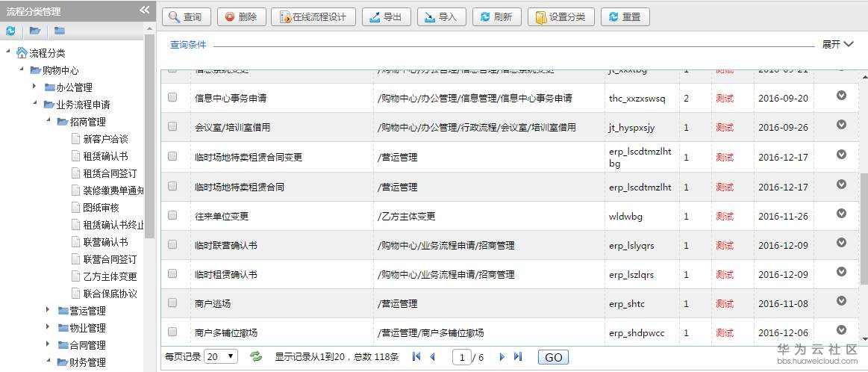This screenshot has height=372, width=868.
Task: Select 乙方主体变更 tree item
Action: 110,276
